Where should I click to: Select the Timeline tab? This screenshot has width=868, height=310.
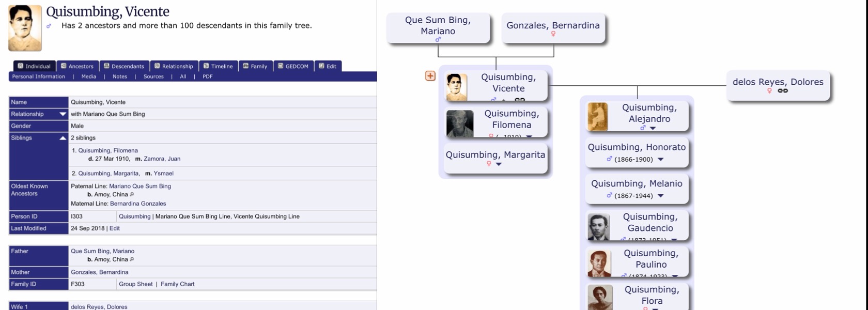click(x=218, y=66)
